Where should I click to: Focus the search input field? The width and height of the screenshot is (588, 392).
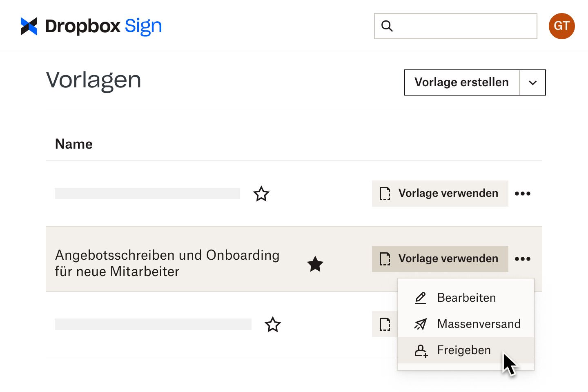(456, 26)
